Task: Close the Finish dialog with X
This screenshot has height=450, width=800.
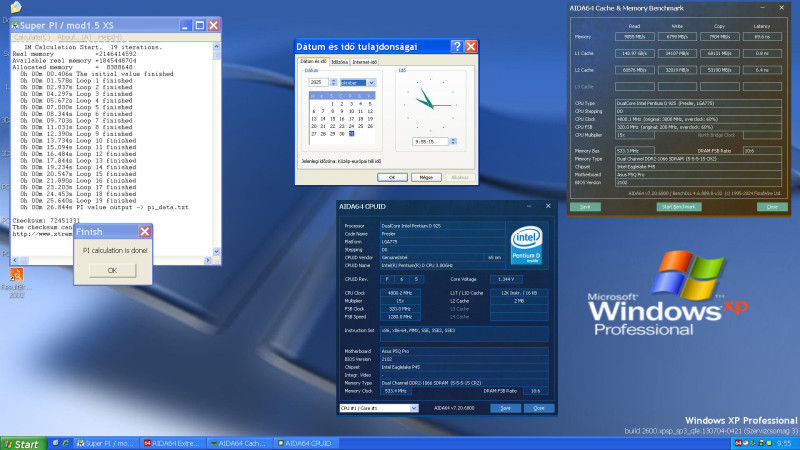Action: (145, 232)
